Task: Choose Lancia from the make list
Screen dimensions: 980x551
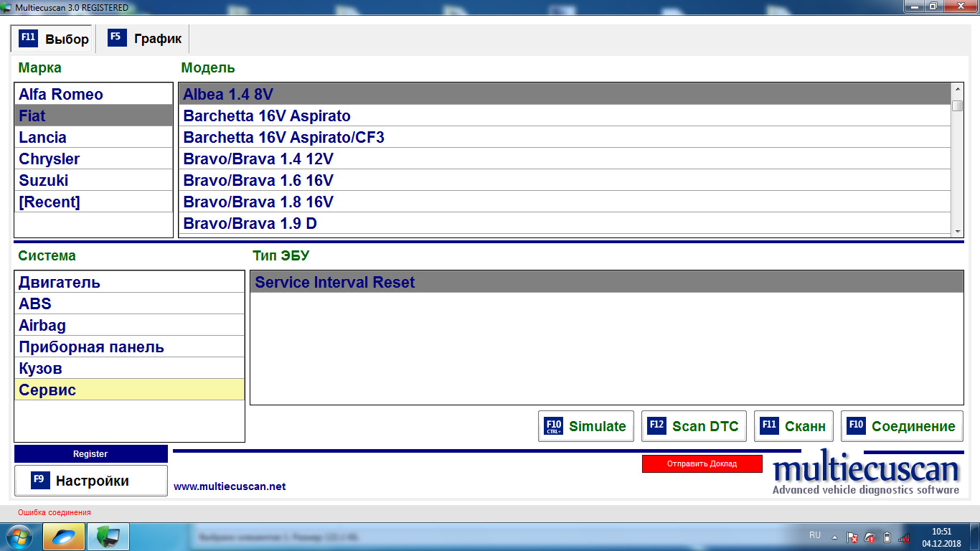Action: (x=94, y=137)
